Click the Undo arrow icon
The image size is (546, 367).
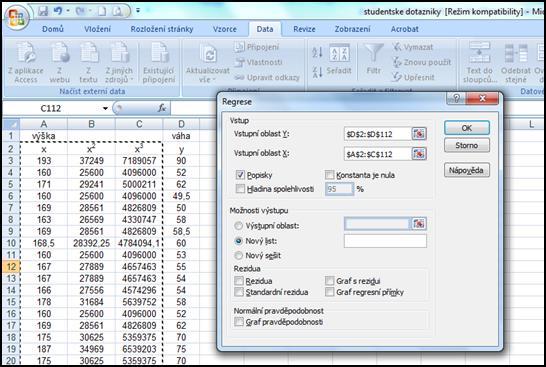pos(58,11)
